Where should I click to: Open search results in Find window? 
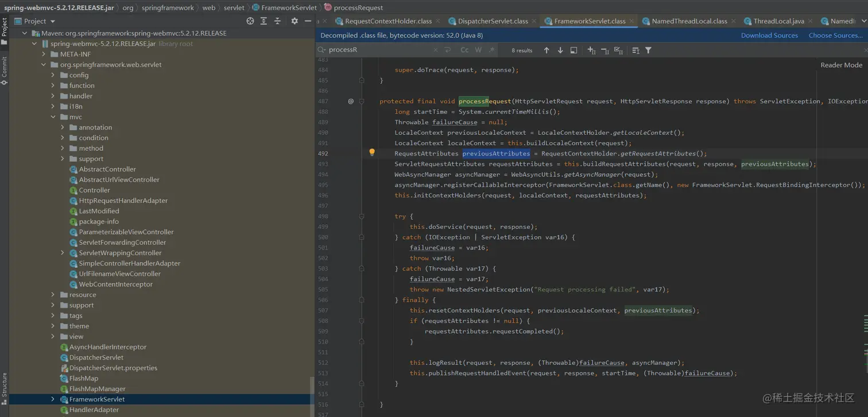pyautogui.click(x=573, y=50)
